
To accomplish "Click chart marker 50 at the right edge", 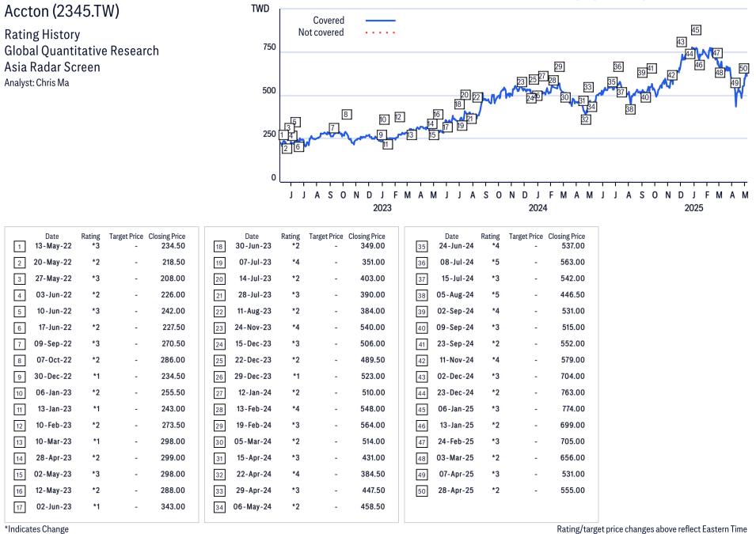I will coord(743,69).
